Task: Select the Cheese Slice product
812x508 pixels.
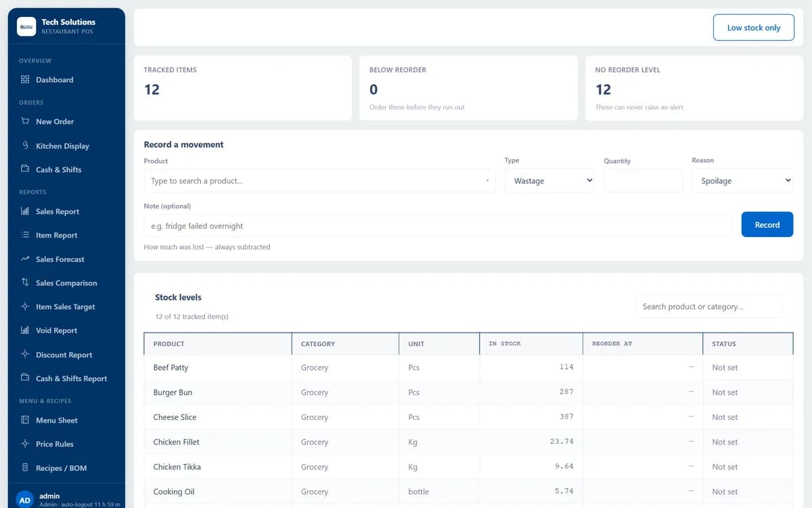Action: pos(175,417)
